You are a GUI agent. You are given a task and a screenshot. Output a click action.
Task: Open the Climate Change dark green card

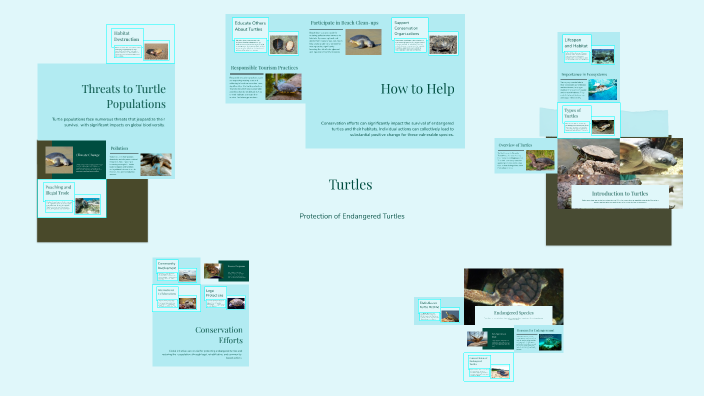(79, 160)
